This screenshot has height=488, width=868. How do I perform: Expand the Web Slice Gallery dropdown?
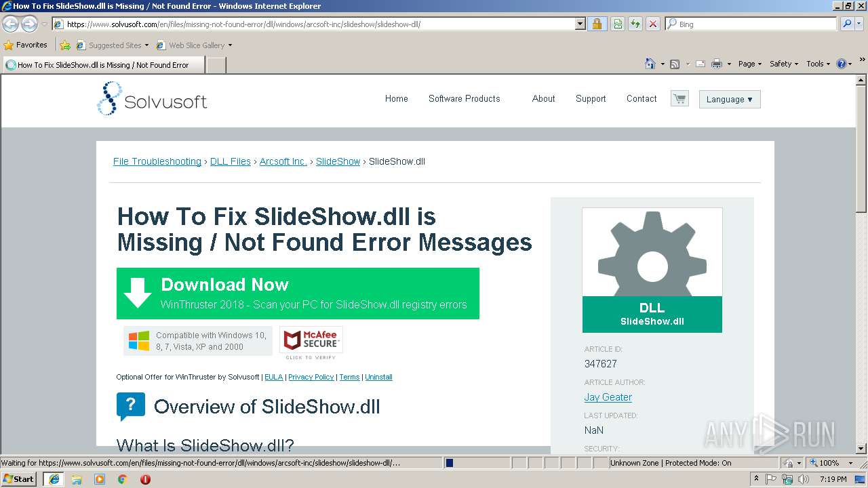pyautogui.click(x=230, y=45)
